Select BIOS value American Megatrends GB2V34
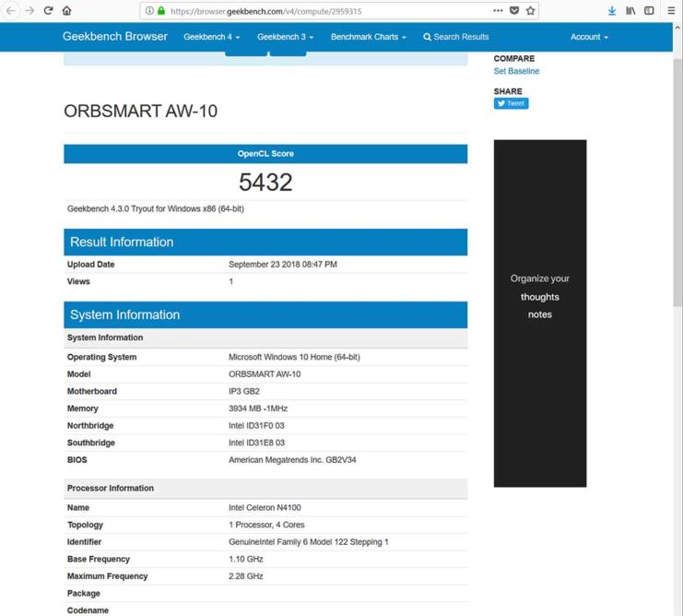This screenshot has height=616, width=683. [x=292, y=459]
